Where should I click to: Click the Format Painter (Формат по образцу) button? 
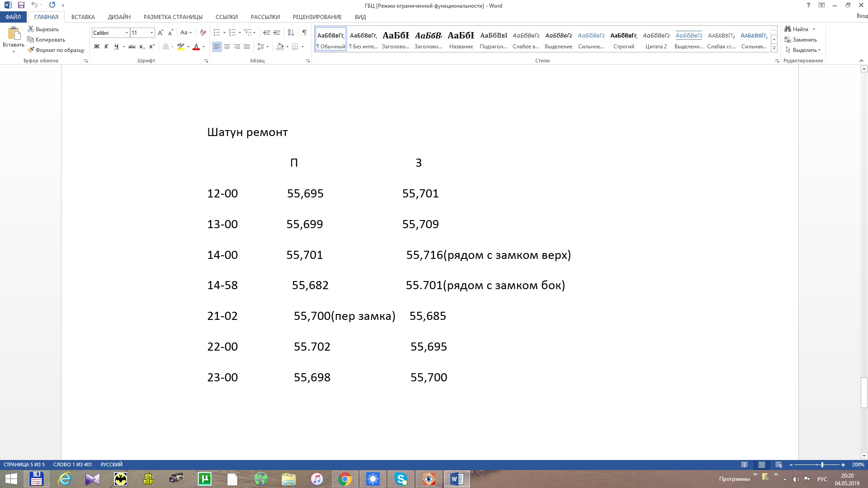coord(56,50)
